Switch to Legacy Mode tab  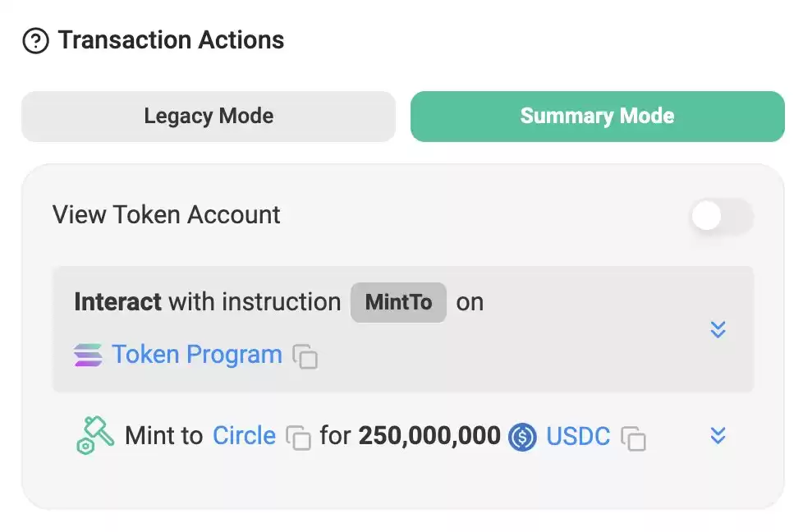pos(209,117)
